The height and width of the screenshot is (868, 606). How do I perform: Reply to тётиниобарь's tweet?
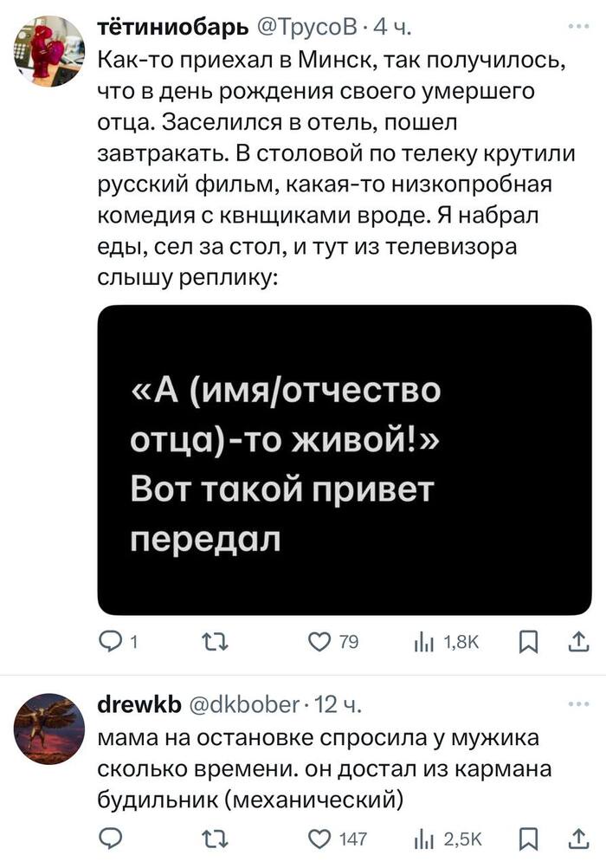pos(111,641)
